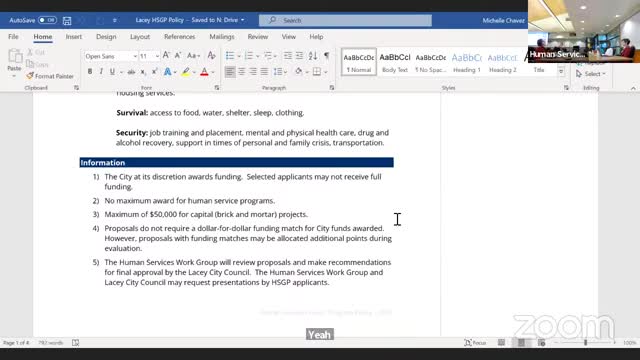The width and height of the screenshot is (640, 360).
Task: Toggle bold formatting
Action: (90, 72)
